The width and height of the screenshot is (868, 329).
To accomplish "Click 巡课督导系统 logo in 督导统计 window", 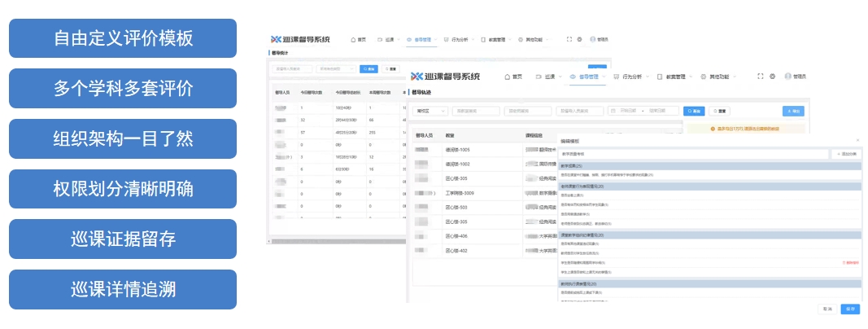I will tap(301, 39).
